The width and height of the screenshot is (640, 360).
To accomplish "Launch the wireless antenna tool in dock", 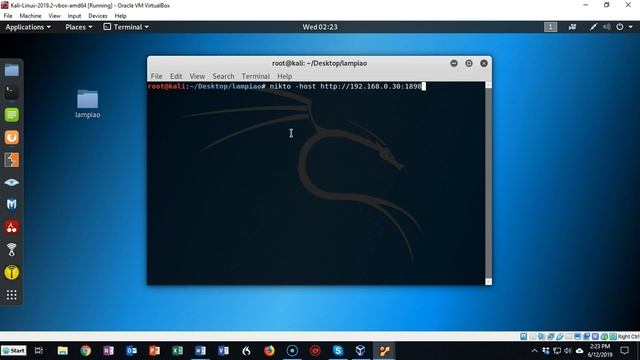I will tap(11, 250).
